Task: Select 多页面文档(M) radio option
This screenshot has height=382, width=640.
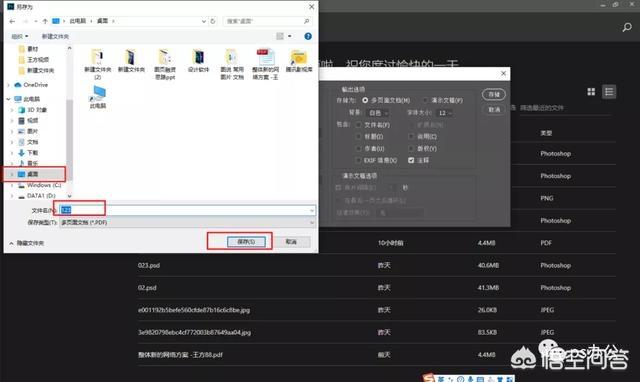Action: click(365, 100)
